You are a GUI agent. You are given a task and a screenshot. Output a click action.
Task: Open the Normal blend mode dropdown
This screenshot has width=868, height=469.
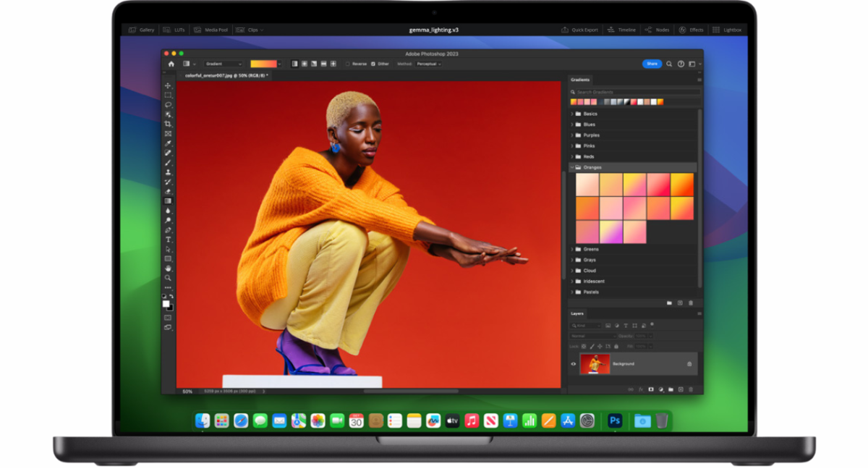593,336
